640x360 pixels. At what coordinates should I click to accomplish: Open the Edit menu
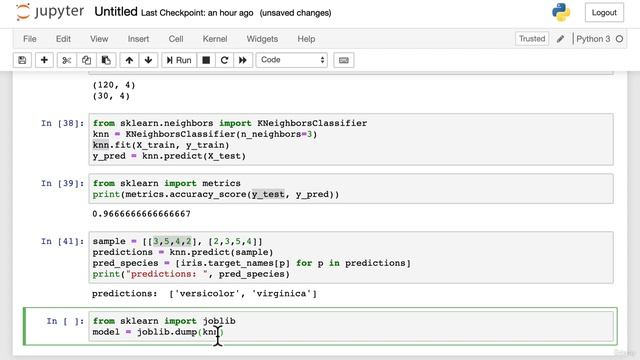[63, 39]
